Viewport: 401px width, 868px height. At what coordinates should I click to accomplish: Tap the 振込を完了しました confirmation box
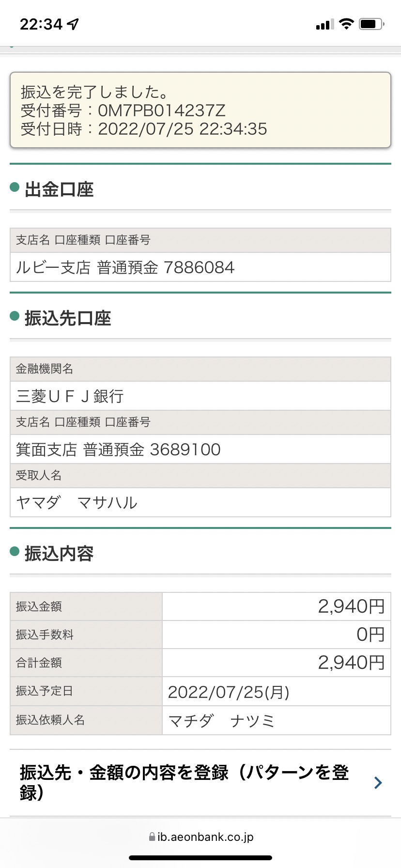point(200,110)
